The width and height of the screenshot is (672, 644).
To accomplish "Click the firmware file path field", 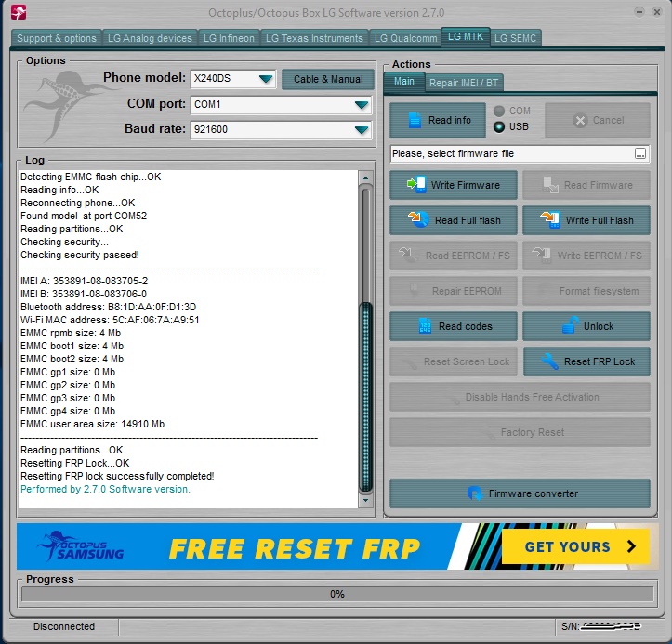I will (512, 154).
